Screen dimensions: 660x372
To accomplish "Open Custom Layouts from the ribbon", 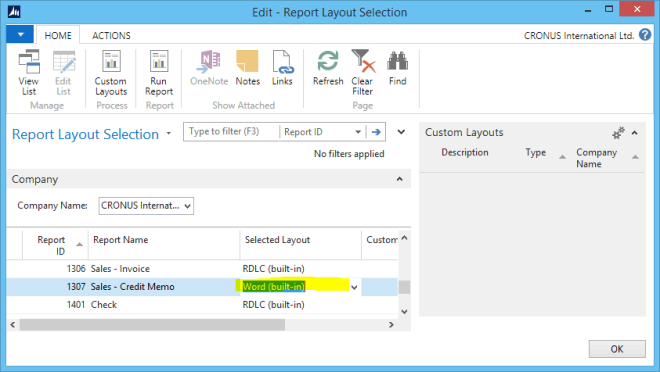I will (x=111, y=72).
